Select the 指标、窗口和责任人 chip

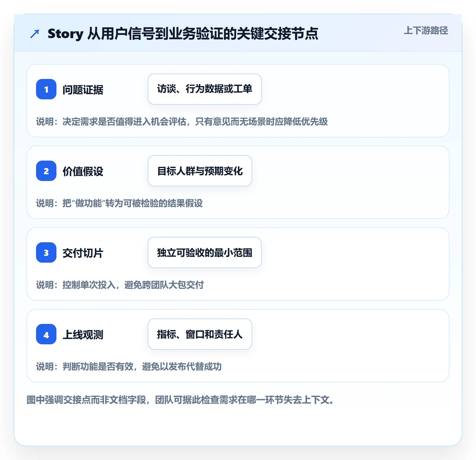(x=200, y=334)
